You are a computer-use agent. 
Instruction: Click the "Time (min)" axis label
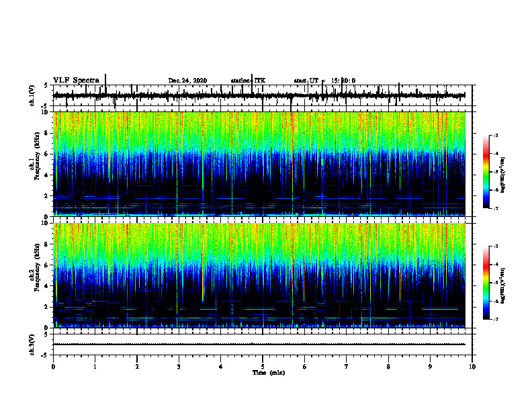click(x=269, y=373)
